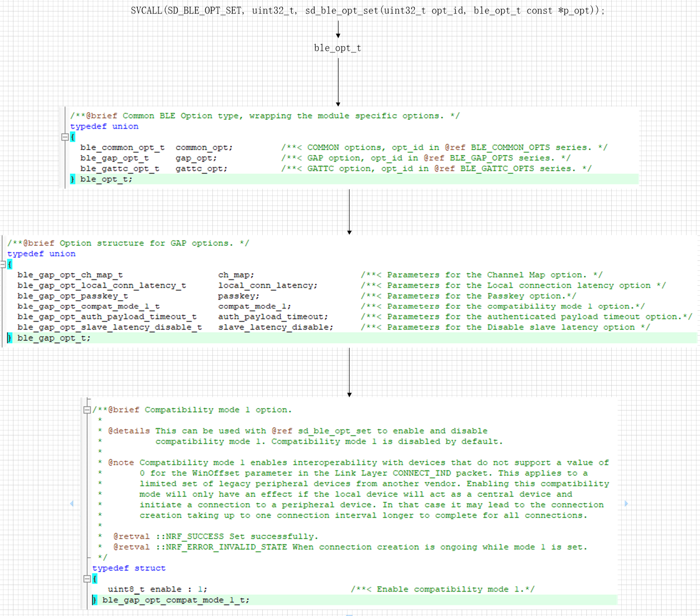Screen dimensions: 700x616
Task: Select ble_gap_opt_compat_mode_1_t in the GAP options union
Action: [x=88, y=307]
